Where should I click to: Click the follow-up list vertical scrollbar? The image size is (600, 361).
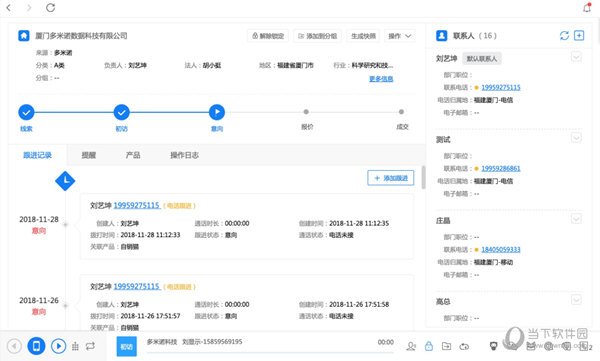[x=423, y=177]
